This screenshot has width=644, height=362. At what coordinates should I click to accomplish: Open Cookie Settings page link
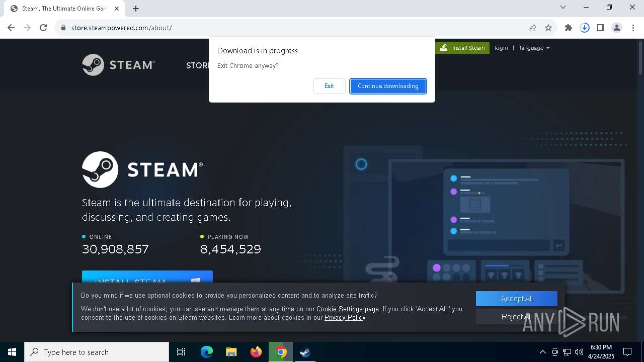point(348,309)
